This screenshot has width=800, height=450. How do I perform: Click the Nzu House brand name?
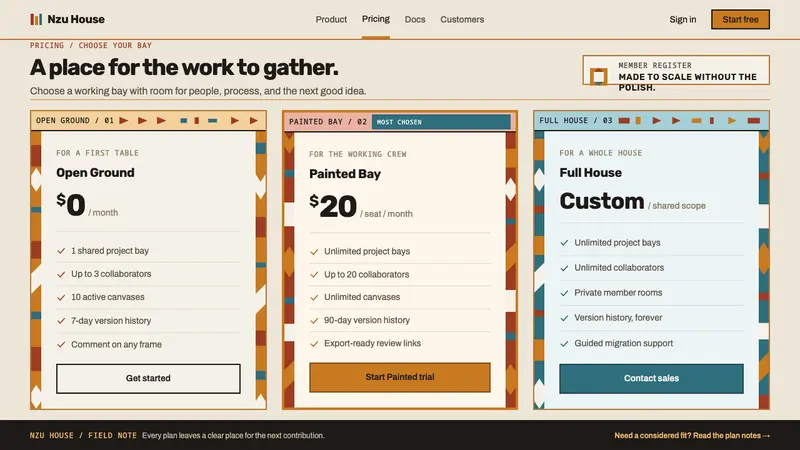tap(76, 19)
